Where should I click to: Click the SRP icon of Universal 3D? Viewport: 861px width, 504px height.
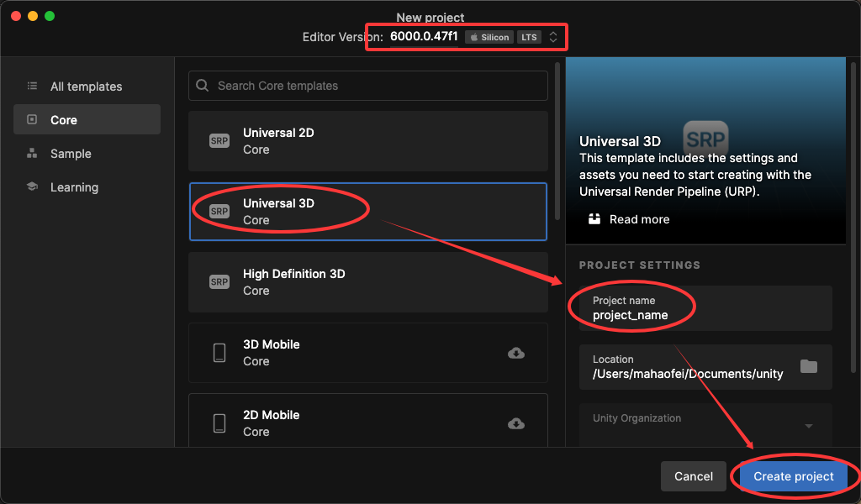pyautogui.click(x=219, y=211)
